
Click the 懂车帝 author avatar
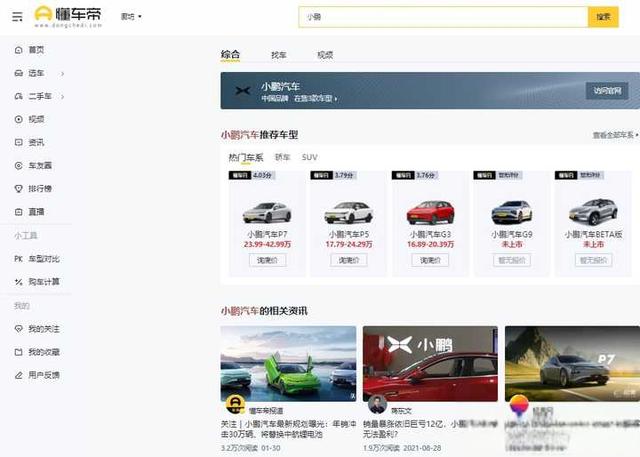(x=236, y=404)
